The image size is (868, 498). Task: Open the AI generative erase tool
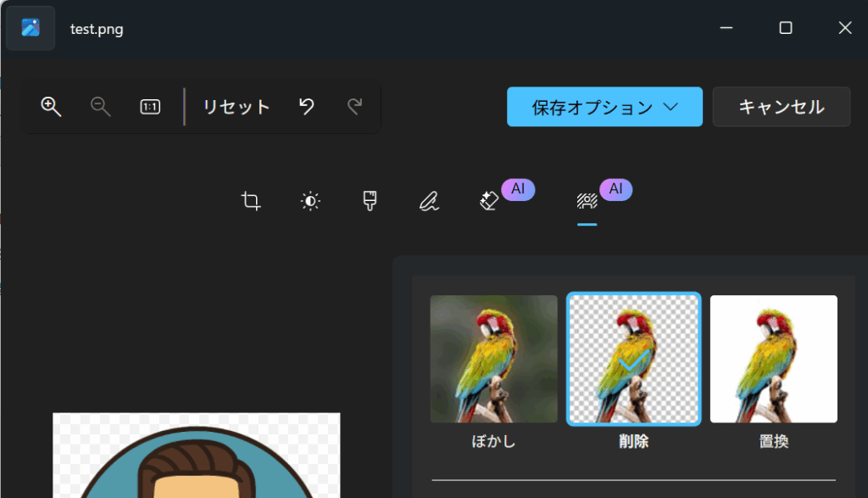tap(490, 201)
